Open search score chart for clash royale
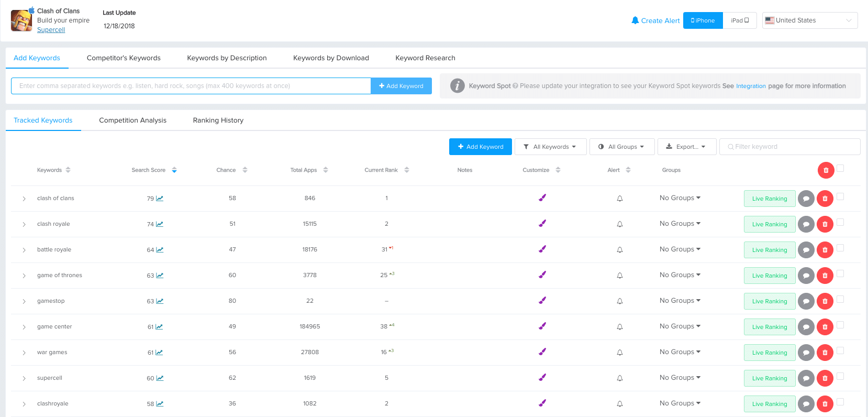Screen dimensions: 868x417 tap(160, 224)
